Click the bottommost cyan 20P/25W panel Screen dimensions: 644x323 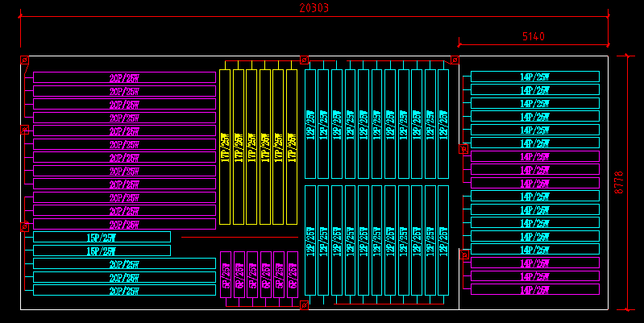pyautogui.click(x=124, y=290)
